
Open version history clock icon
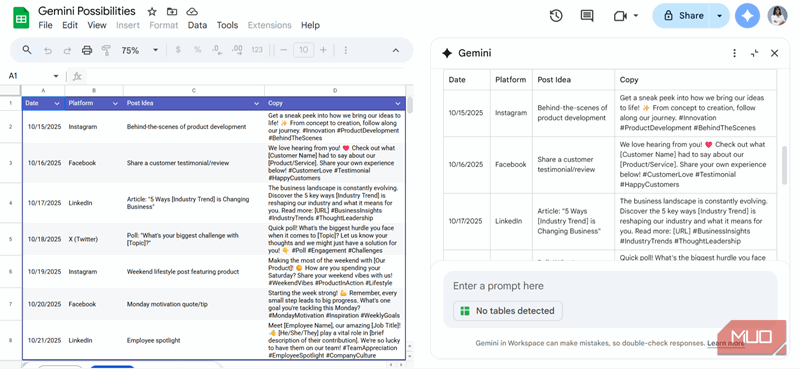click(x=556, y=16)
